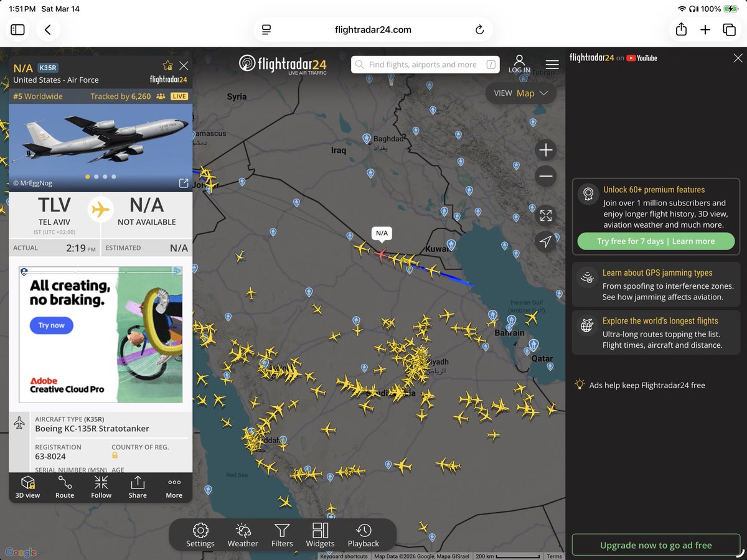Select the red tracked aircraft icon

[380, 254]
